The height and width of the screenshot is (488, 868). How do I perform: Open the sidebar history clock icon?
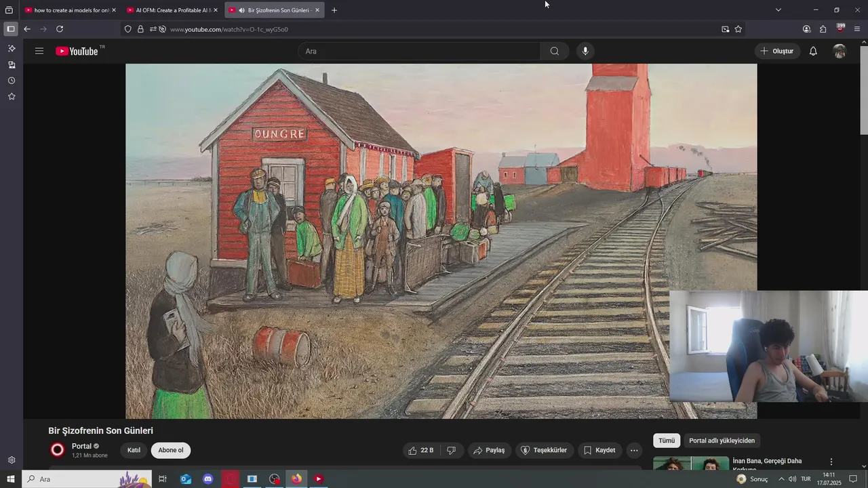12,81
